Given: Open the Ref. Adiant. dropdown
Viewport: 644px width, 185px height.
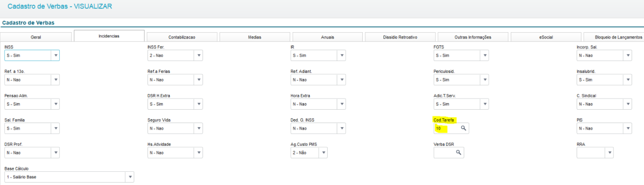Looking at the screenshot, I should pos(342,79).
